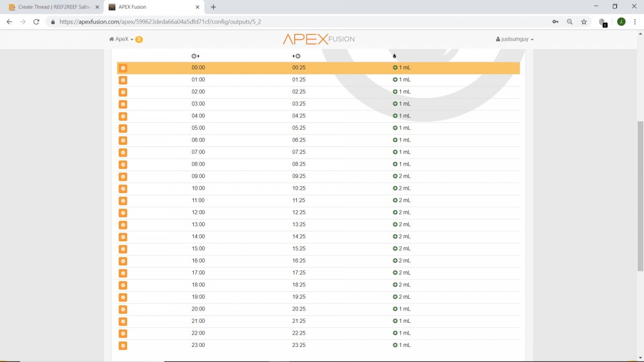This screenshot has height=362, width=644.
Task: Open the Chrome profile avatar button
Action: [x=621, y=22]
